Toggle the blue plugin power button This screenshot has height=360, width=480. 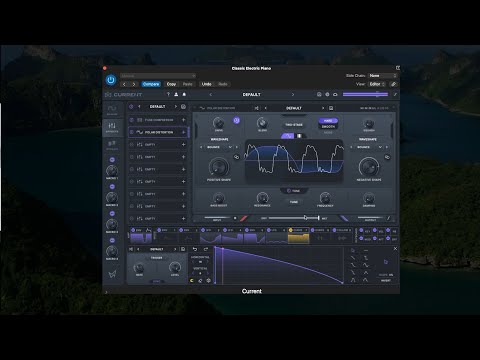[x=111, y=80]
